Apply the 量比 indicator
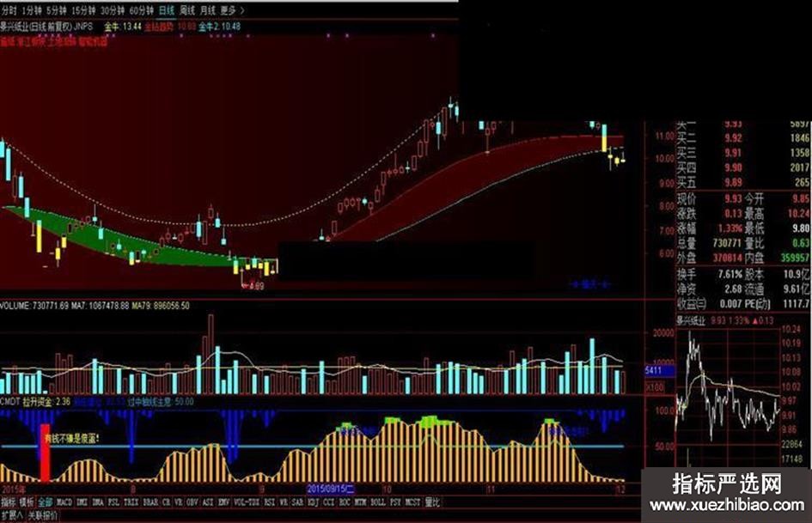Viewport: 812px width, 523px height. 432,502
